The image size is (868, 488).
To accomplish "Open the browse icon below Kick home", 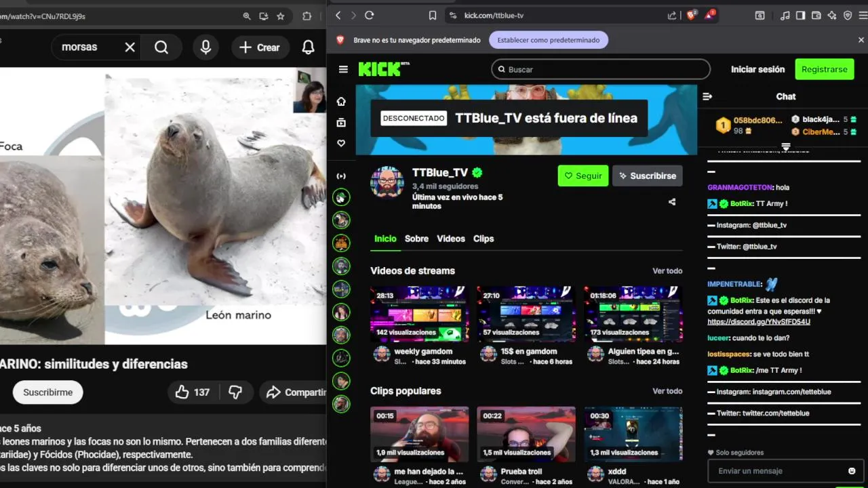I will point(341,123).
